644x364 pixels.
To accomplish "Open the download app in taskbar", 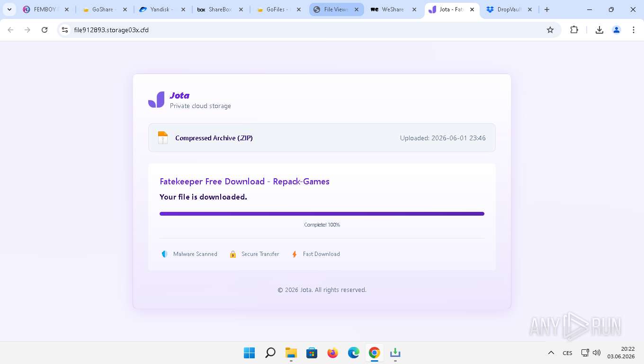I will (395, 353).
